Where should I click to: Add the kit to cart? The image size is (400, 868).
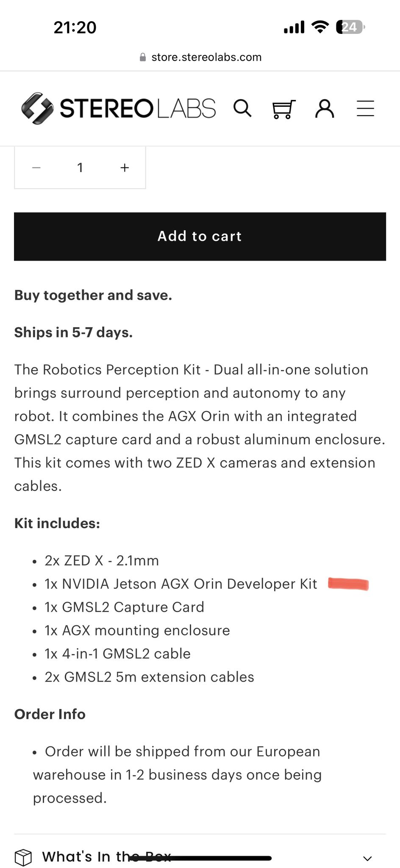(x=200, y=236)
